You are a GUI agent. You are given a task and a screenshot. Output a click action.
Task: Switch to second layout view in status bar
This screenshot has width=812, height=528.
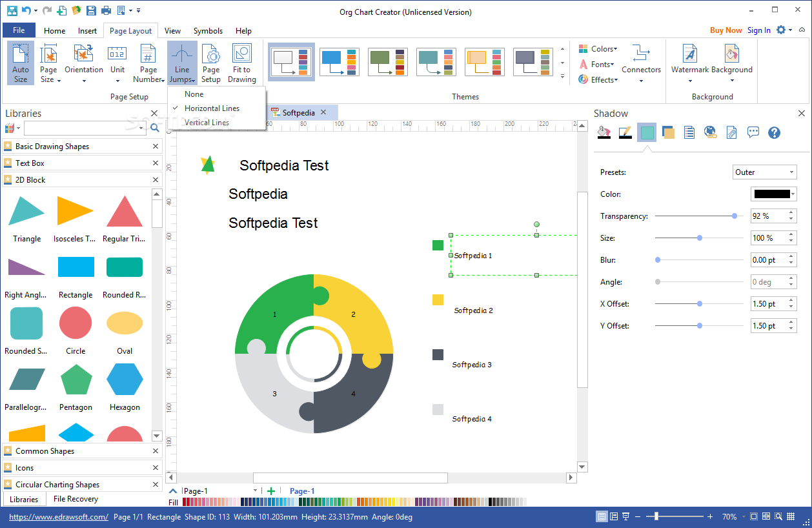click(x=614, y=516)
